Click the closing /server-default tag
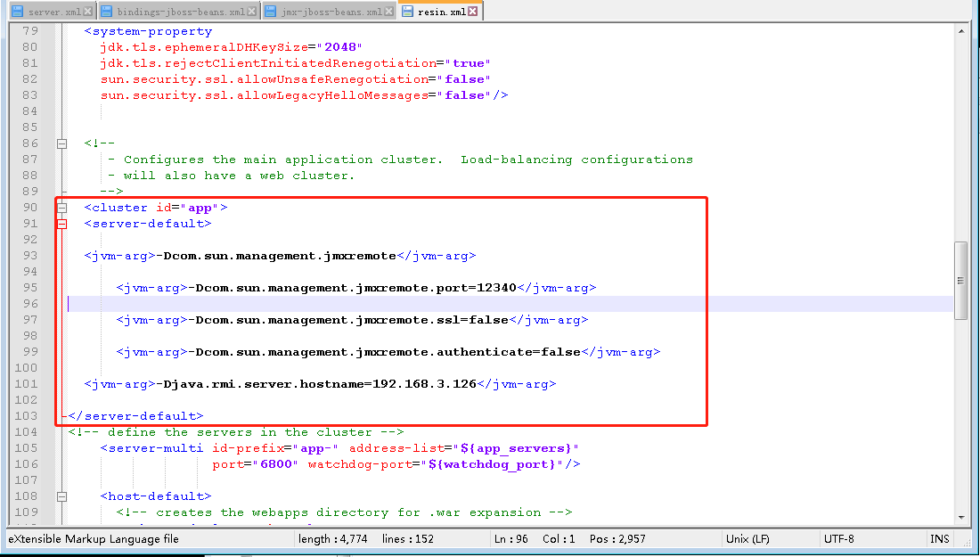 [x=135, y=416]
